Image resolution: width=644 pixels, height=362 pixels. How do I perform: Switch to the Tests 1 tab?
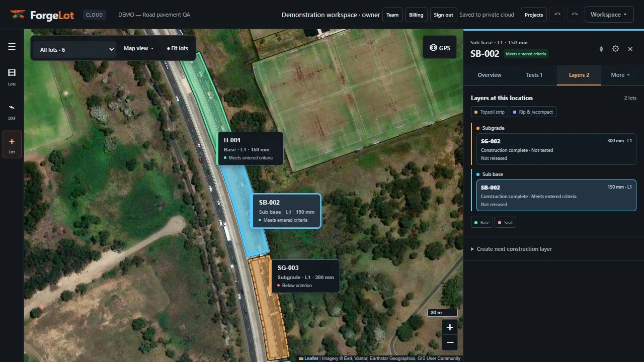point(534,75)
